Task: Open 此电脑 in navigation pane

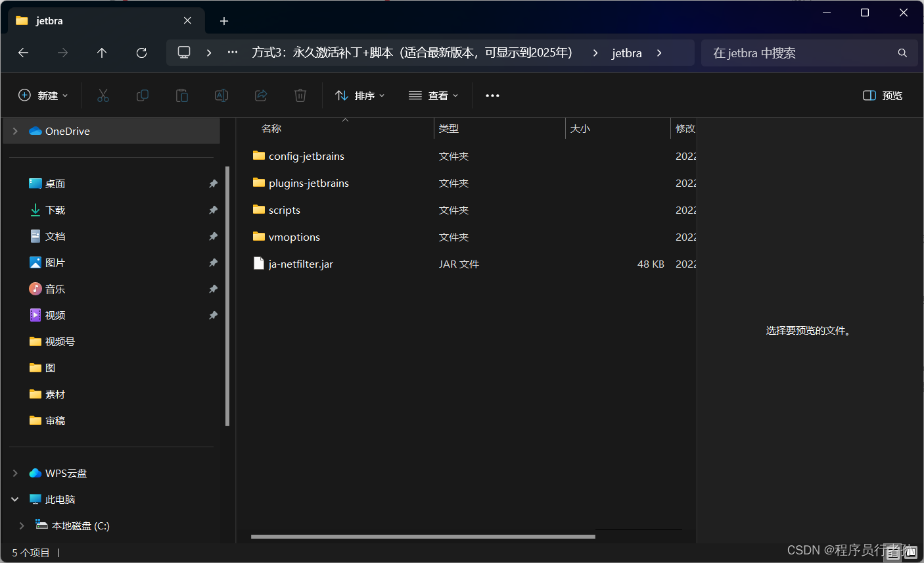Action: (60, 499)
